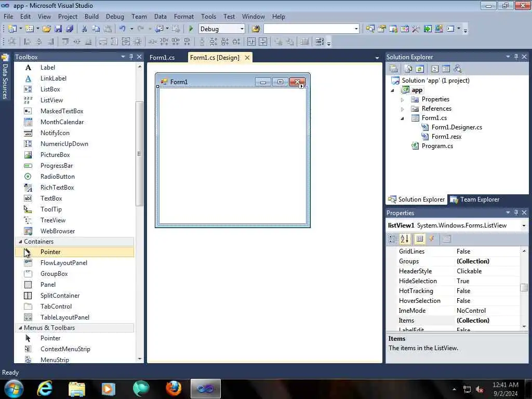
Task: Click the Toolbox scroll down arrow
Action: tap(139, 358)
